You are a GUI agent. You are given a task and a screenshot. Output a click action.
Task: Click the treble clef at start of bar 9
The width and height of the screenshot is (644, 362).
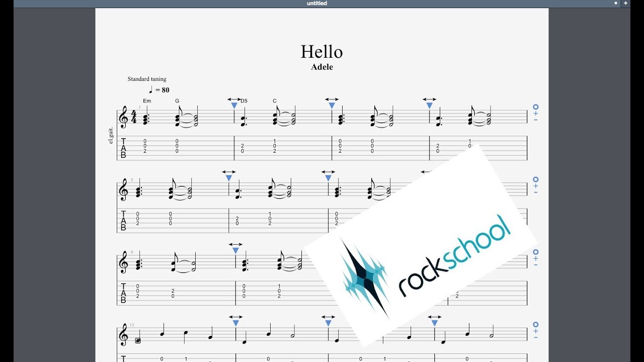[x=123, y=262]
